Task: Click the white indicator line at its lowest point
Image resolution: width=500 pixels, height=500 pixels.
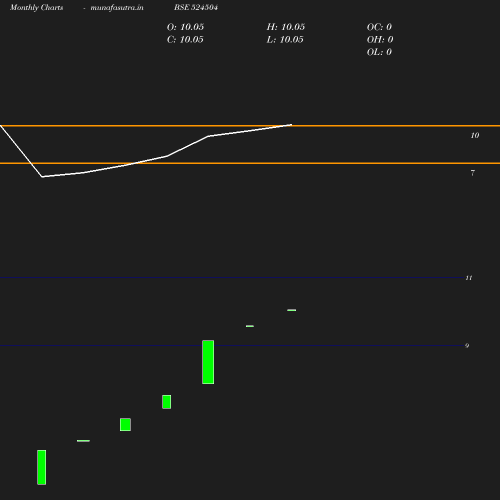Action: 42,177
